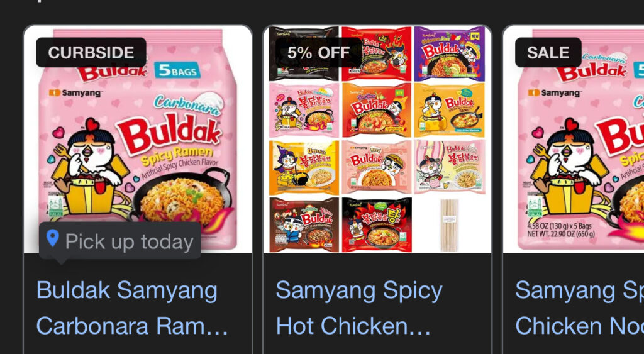Click the yellow witch-hat Buldak packet
The width and height of the screenshot is (644, 354).
click(x=304, y=167)
